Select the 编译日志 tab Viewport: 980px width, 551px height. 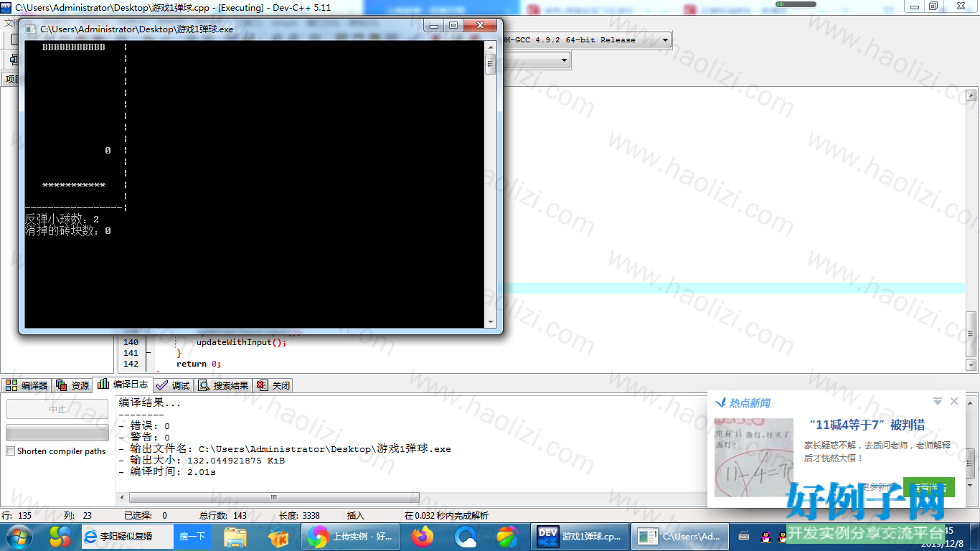pyautogui.click(x=123, y=385)
